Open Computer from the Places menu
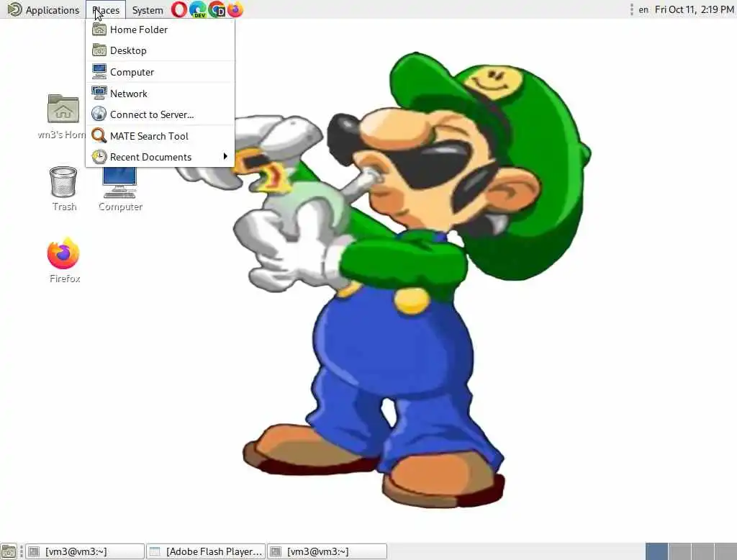This screenshot has height=560, width=737. [x=160, y=72]
